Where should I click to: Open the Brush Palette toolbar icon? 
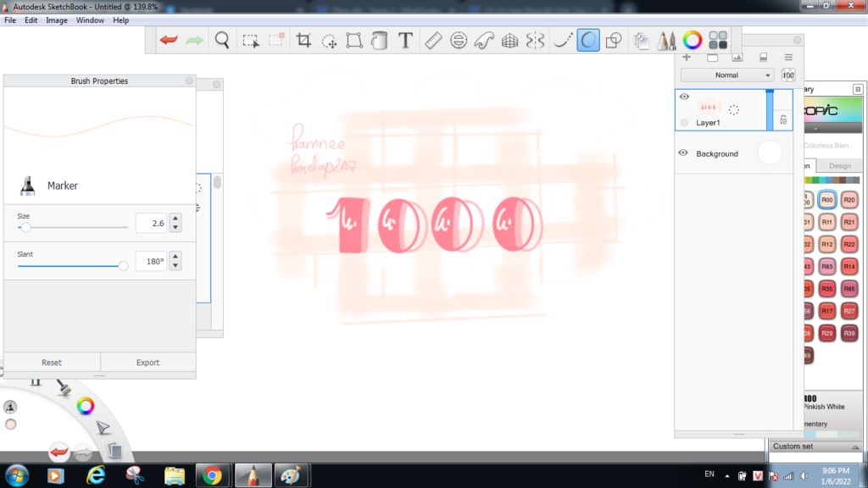click(666, 41)
